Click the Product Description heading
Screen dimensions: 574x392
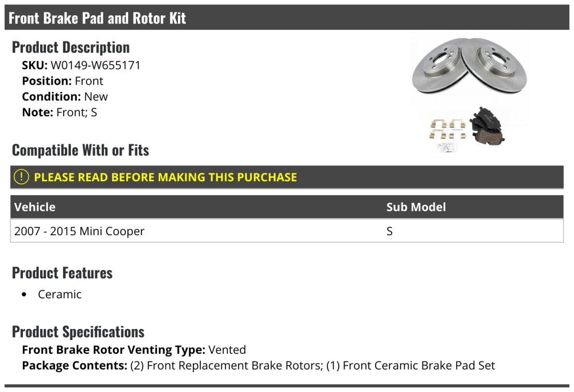tap(71, 47)
